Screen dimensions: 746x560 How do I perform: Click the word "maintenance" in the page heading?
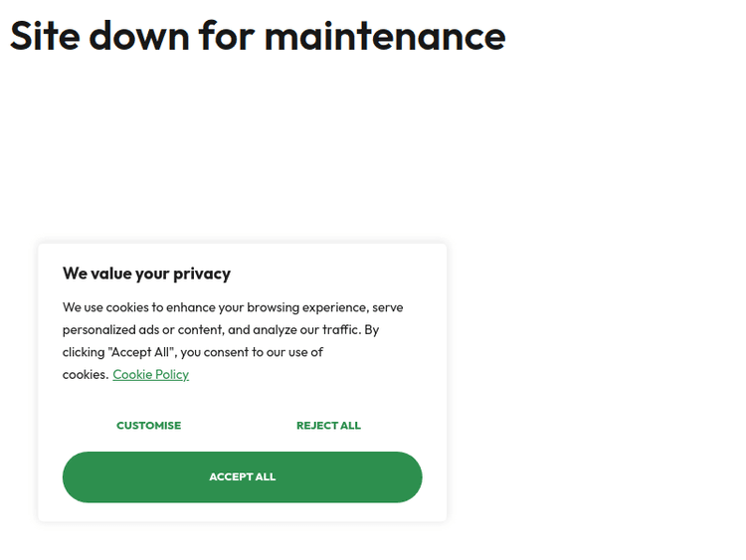click(384, 36)
